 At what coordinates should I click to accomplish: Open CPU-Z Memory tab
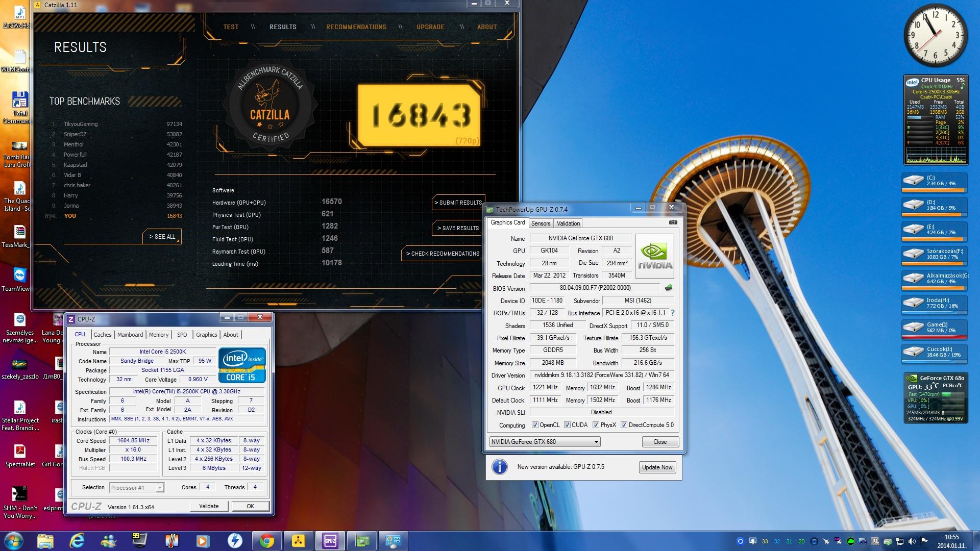click(x=159, y=335)
